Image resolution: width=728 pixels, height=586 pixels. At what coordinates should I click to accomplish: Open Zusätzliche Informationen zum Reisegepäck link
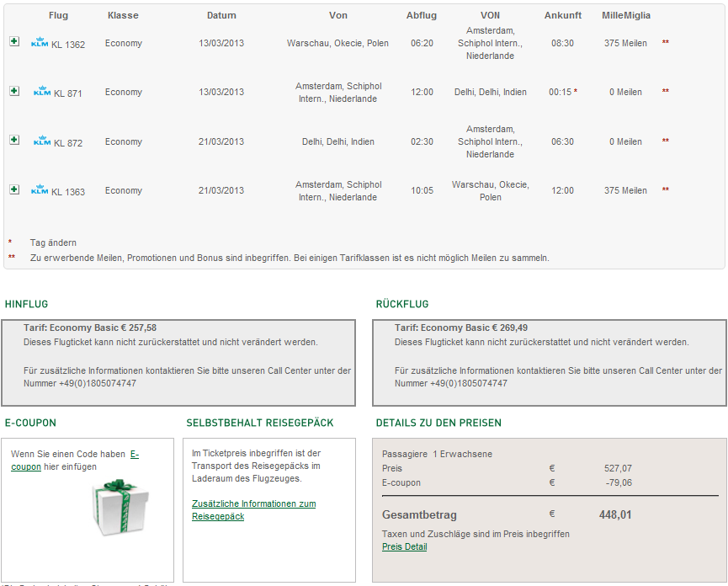click(253, 509)
